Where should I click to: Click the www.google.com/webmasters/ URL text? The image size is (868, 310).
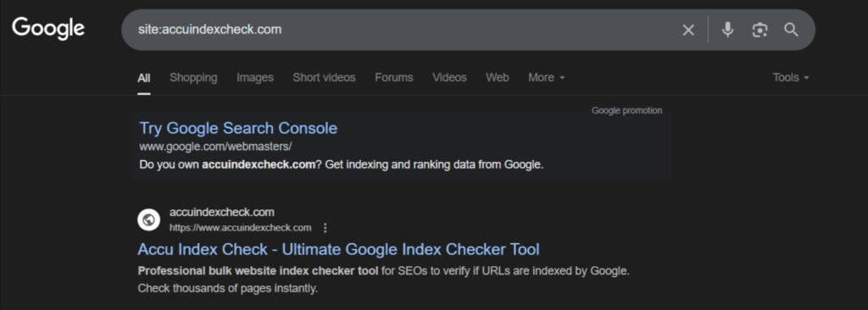[x=215, y=147]
